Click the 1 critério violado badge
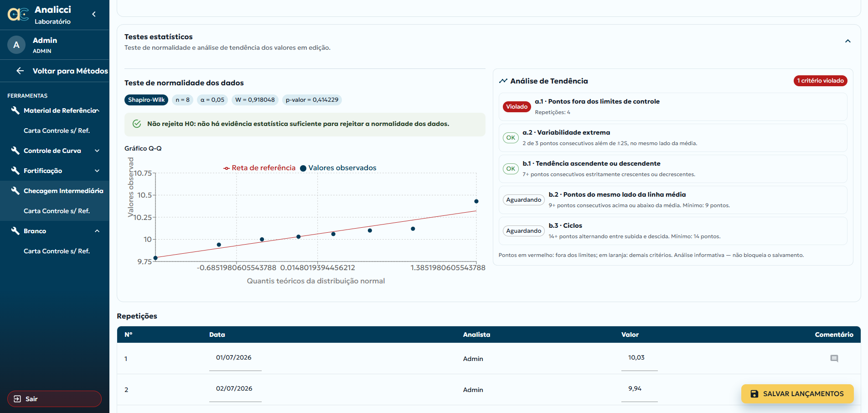Image resolution: width=868 pixels, height=413 pixels. [x=821, y=81]
